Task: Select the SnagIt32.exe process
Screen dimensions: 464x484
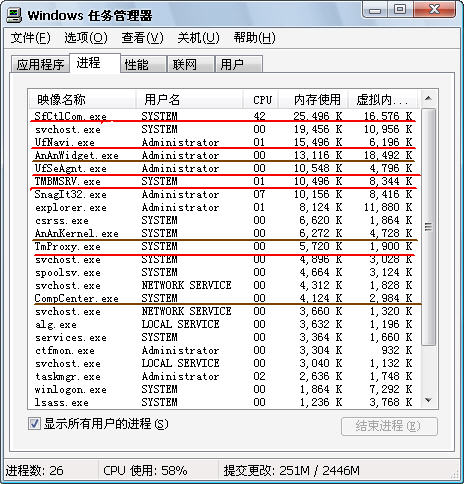Action: tap(224, 194)
